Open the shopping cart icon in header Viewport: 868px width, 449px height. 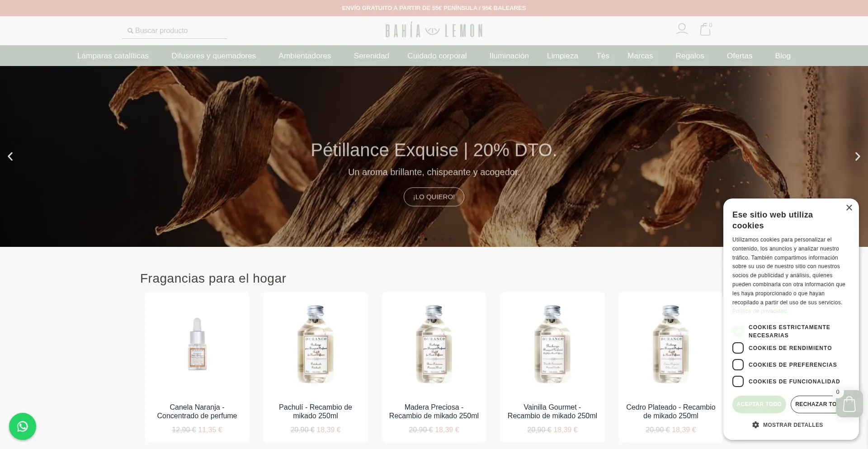click(x=705, y=29)
